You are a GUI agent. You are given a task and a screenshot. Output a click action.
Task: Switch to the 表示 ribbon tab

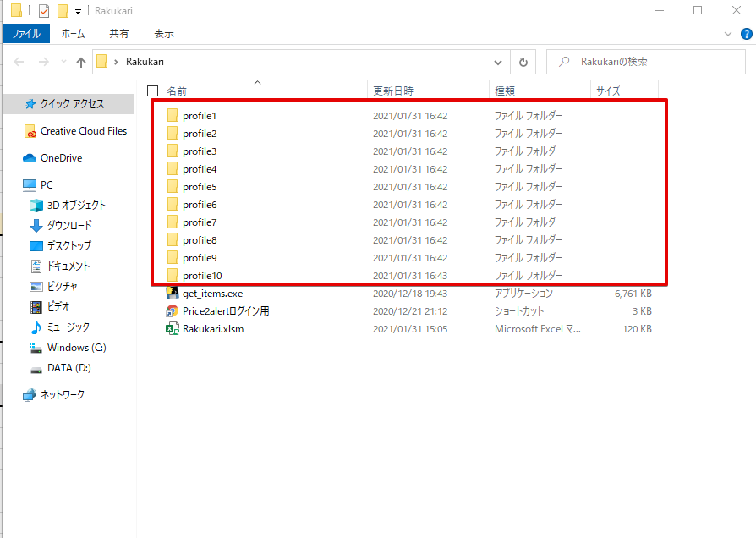pyautogui.click(x=164, y=34)
